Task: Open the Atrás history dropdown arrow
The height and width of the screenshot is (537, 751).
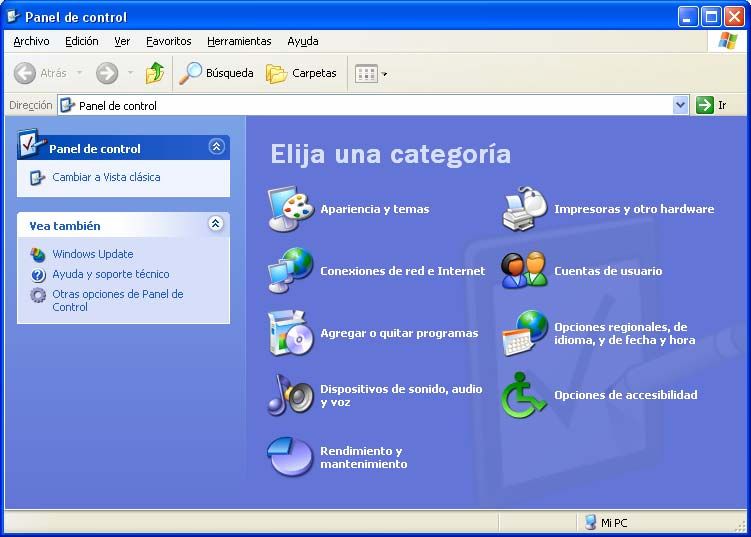Action: pos(80,73)
